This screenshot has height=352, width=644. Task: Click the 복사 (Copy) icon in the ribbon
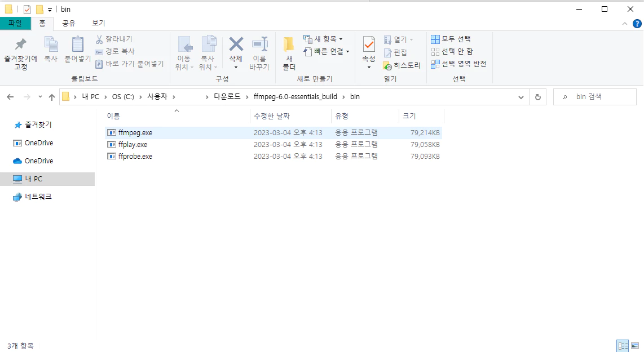pos(51,50)
